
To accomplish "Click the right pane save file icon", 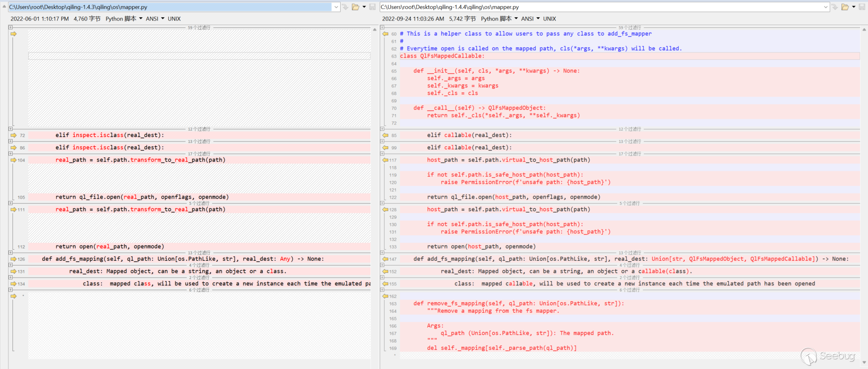I will click(862, 7).
